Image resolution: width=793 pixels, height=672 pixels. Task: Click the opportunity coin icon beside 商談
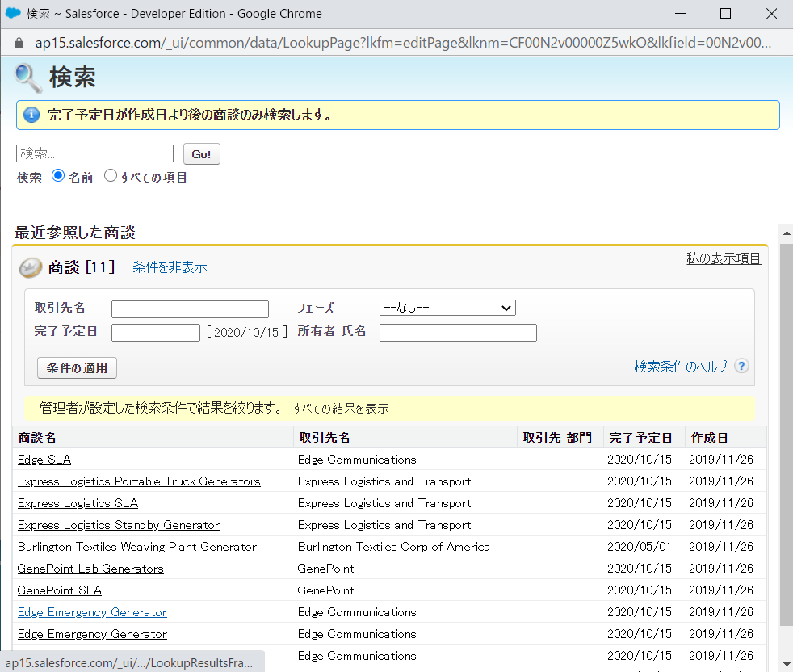point(31,267)
